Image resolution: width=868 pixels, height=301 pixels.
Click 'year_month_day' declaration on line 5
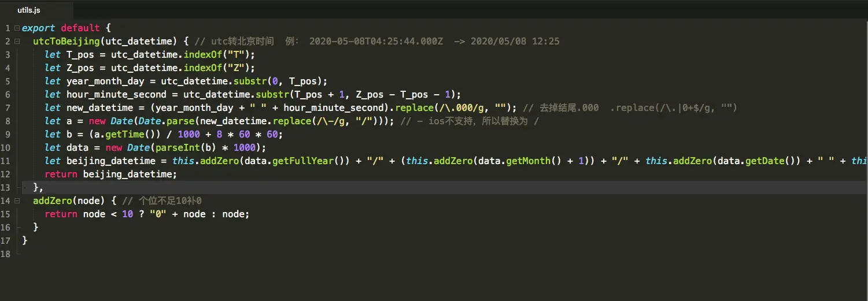(x=105, y=81)
